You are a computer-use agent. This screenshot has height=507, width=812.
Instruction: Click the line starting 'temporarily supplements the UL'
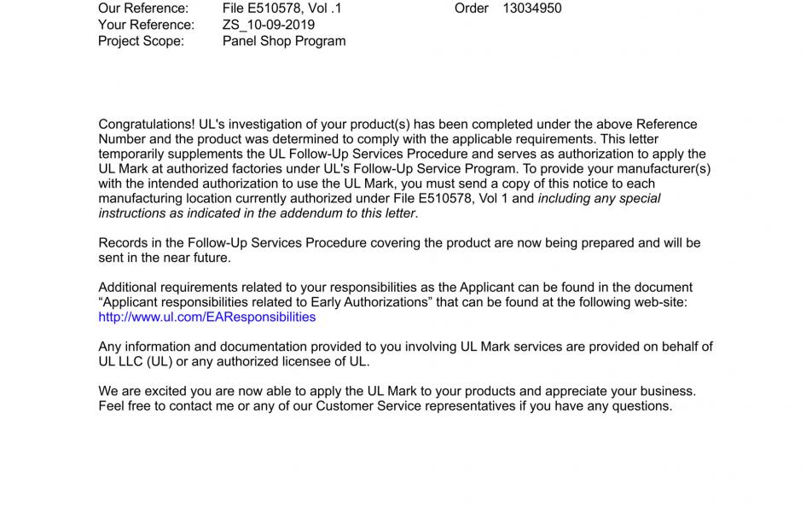[x=402, y=154]
